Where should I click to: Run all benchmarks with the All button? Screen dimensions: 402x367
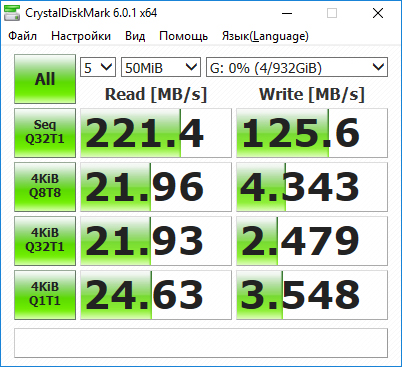(45, 79)
